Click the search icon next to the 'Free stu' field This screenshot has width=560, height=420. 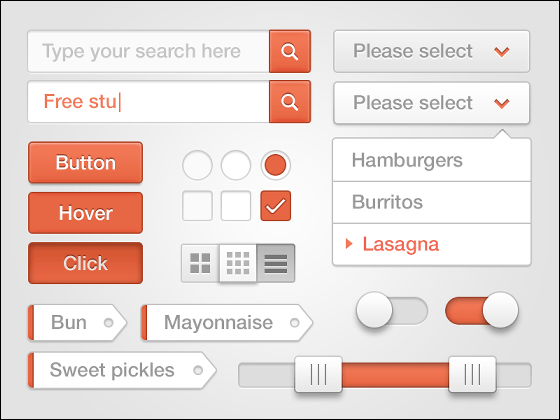(x=290, y=102)
